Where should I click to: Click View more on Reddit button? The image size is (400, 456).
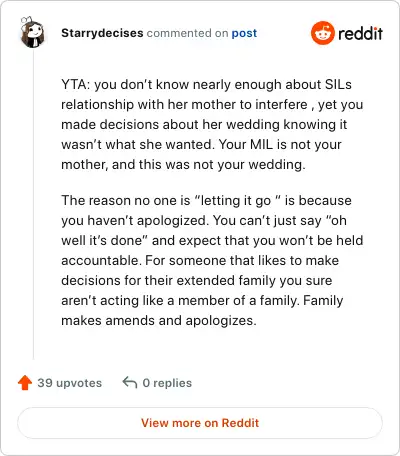point(200,423)
